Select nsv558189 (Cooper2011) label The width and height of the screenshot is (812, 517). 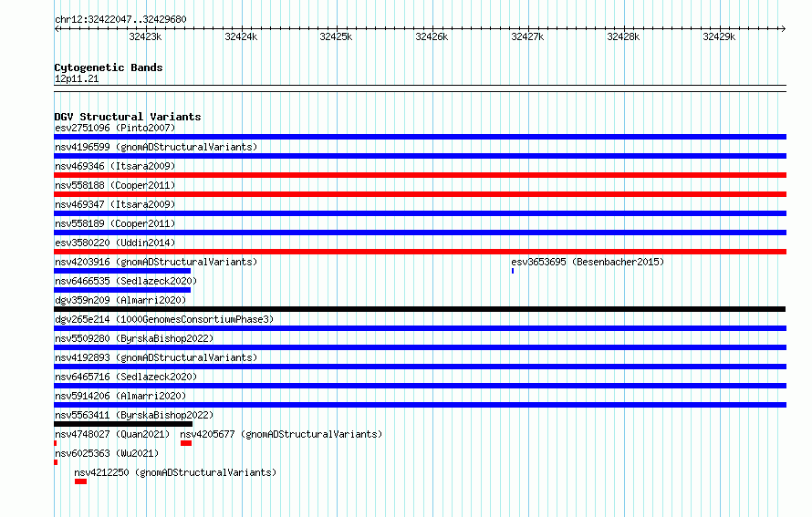[x=115, y=223]
